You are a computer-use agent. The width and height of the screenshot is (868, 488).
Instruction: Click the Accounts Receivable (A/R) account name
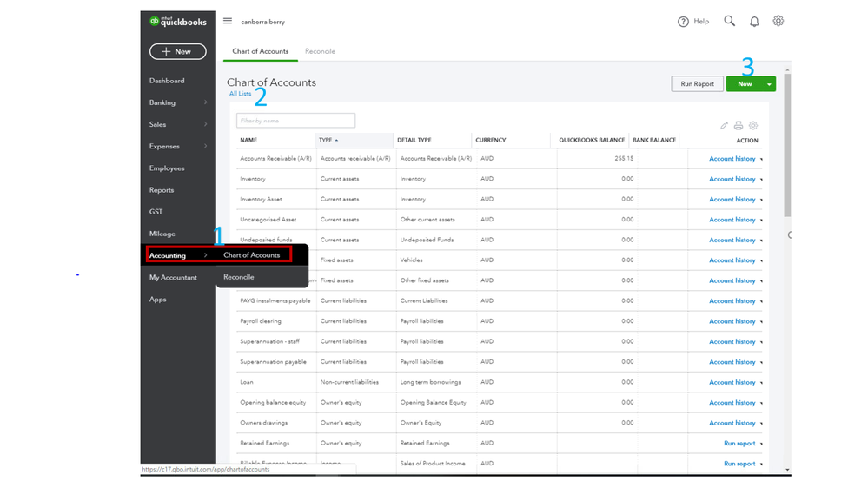[275, 158]
